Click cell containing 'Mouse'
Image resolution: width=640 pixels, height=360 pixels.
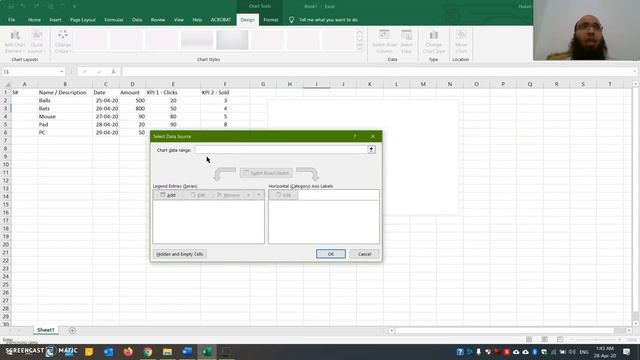(x=65, y=116)
